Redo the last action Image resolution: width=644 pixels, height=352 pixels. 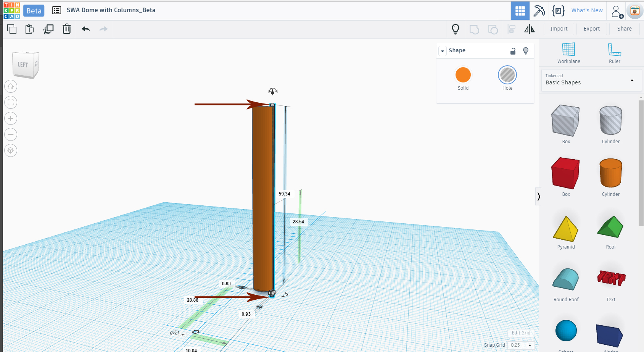(x=103, y=29)
